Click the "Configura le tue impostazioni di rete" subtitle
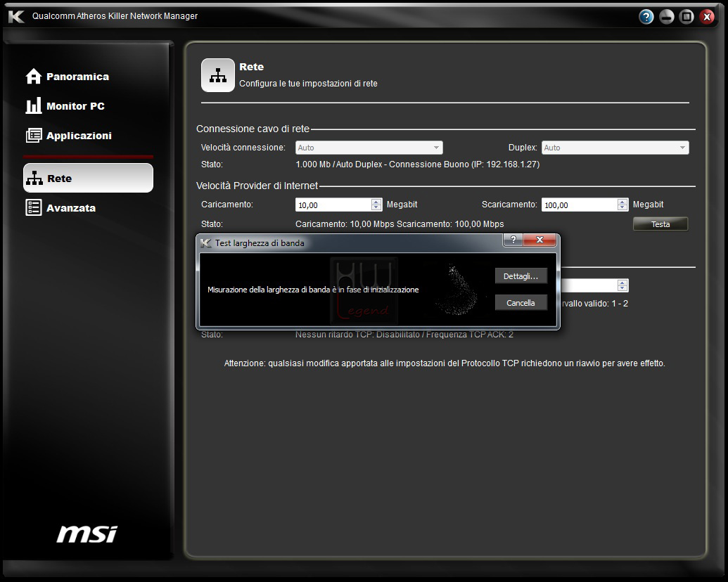Viewport: 728px width, 582px height. coord(308,84)
